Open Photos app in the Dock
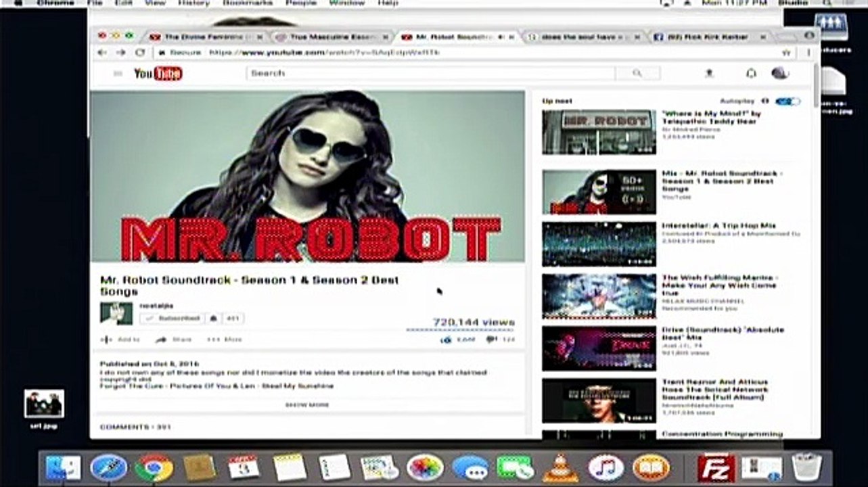Screen dimensions: 868x487 [x=425, y=467]
